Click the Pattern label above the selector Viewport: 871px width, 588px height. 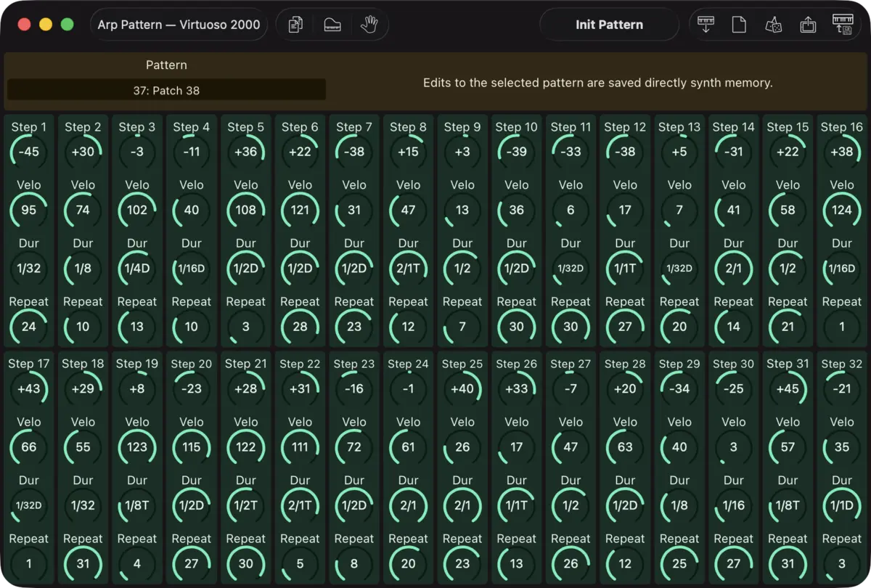click(x=166, y=65)
